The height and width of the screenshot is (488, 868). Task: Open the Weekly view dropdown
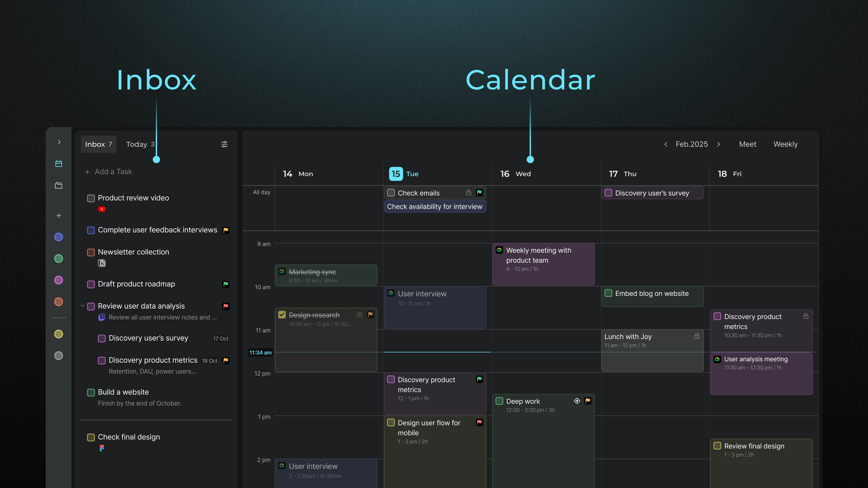pos(785,144)
